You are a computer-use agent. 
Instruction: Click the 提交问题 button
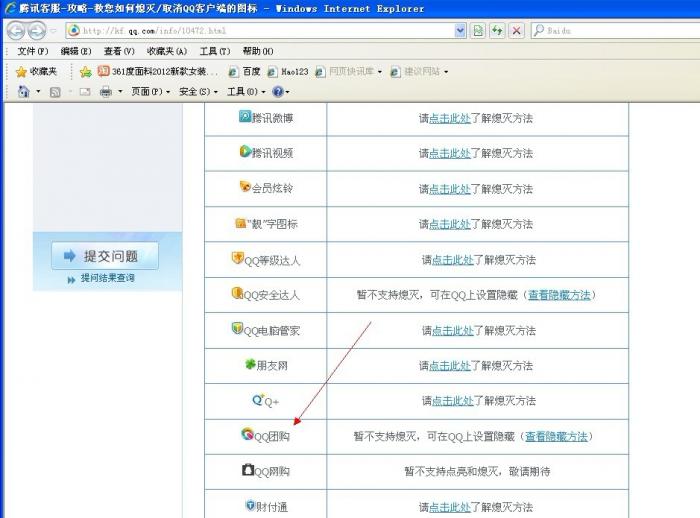point(105,256)
